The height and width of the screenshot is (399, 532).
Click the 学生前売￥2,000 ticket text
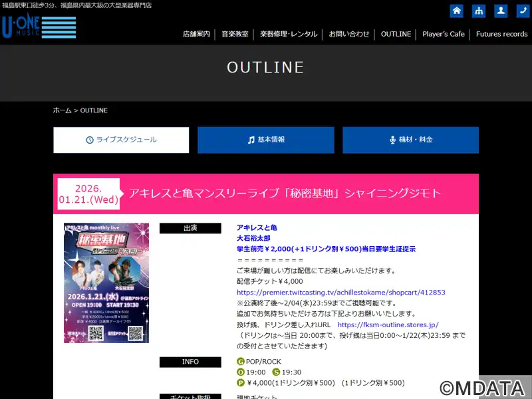tap(326, 249)
